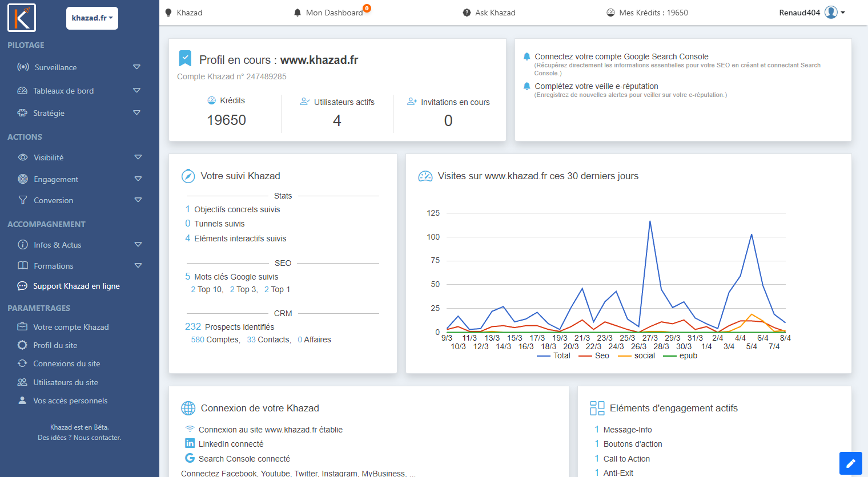Open Mon Dashboard notifications
868x477 pixels.
pos(328,13)
